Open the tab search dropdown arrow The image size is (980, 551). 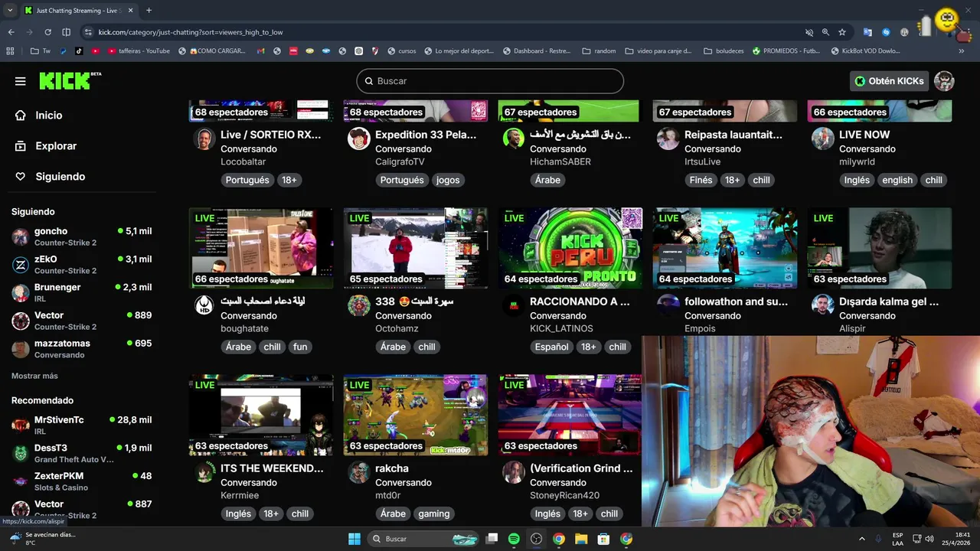click(9, 11)
